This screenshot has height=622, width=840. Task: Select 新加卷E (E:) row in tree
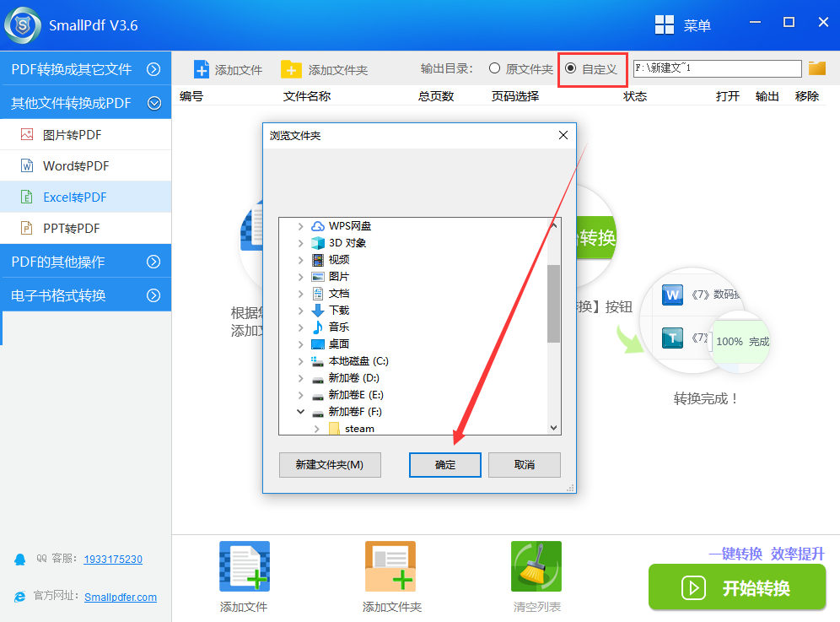pyautogui.click(x=356, y=395)
